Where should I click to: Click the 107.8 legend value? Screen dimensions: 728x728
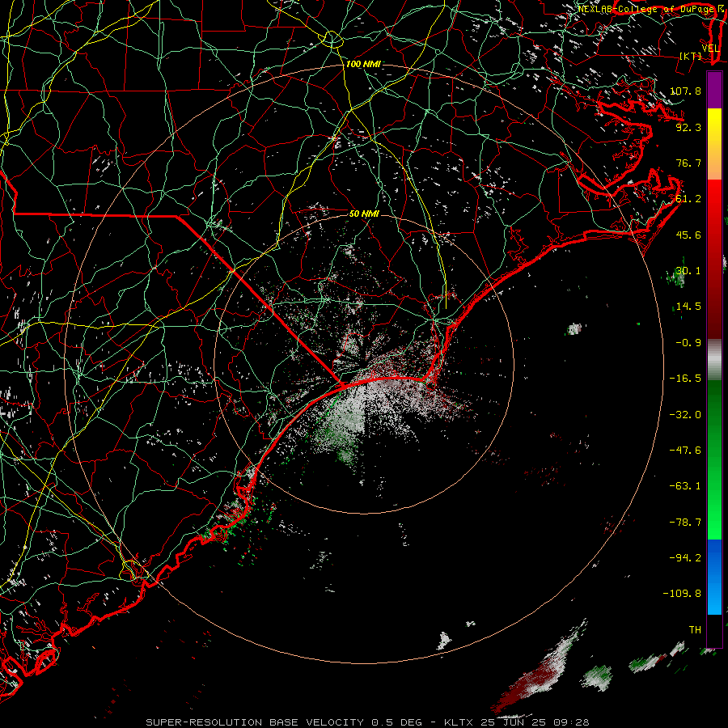pyautogui.click(x=686, y=91)
